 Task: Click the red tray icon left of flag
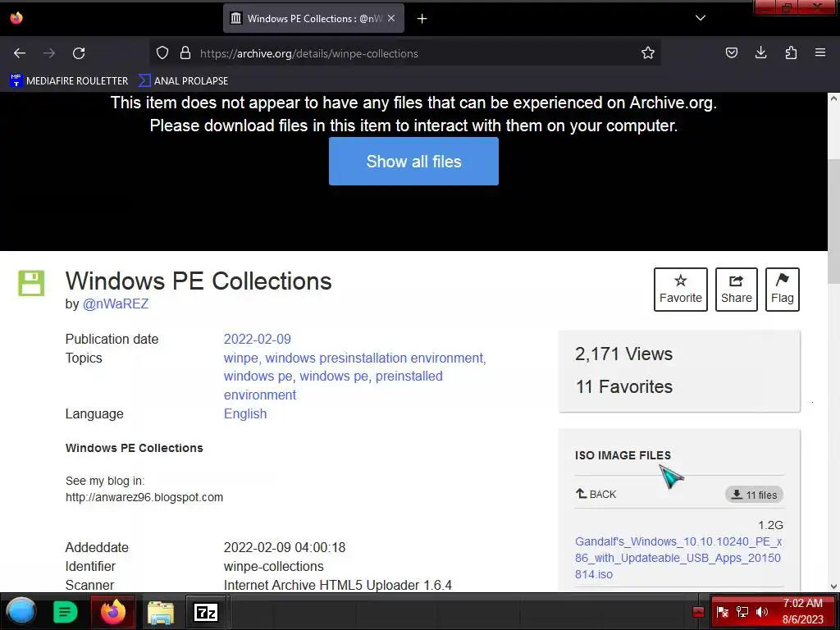(698, 612)
